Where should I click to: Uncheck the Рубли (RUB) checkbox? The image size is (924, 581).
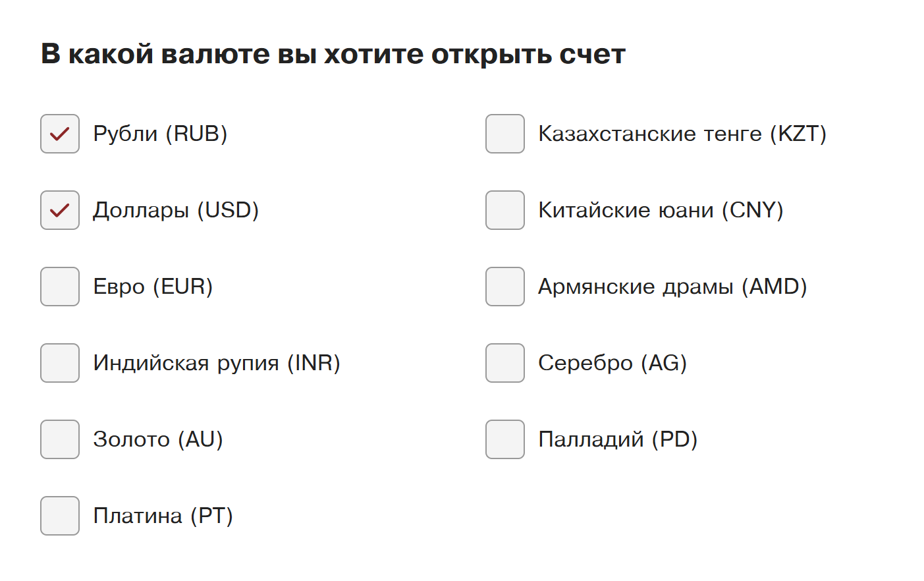(60, 134)
